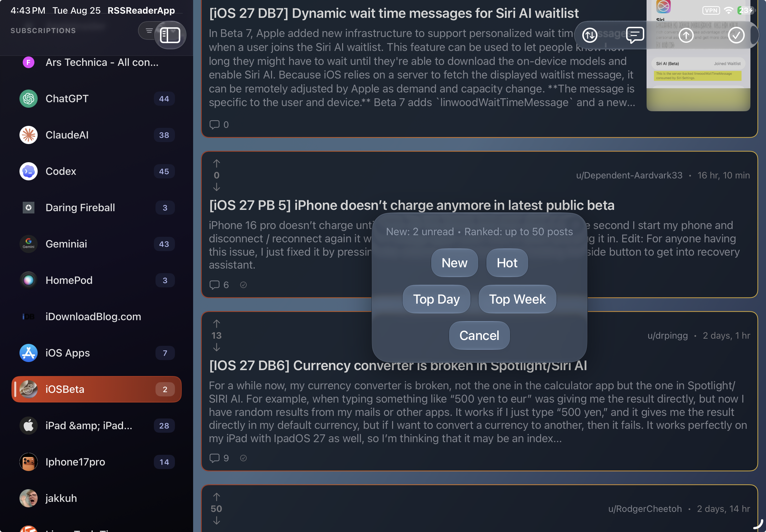Click the ChatGPT logo icon
The height and width of the screenshot is (532, 766).
pos(28,99)
